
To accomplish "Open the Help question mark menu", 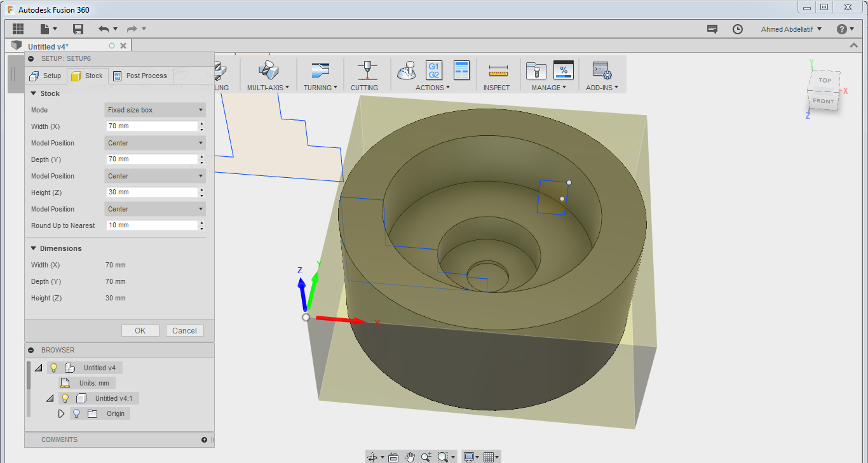I will coord(846,29).
